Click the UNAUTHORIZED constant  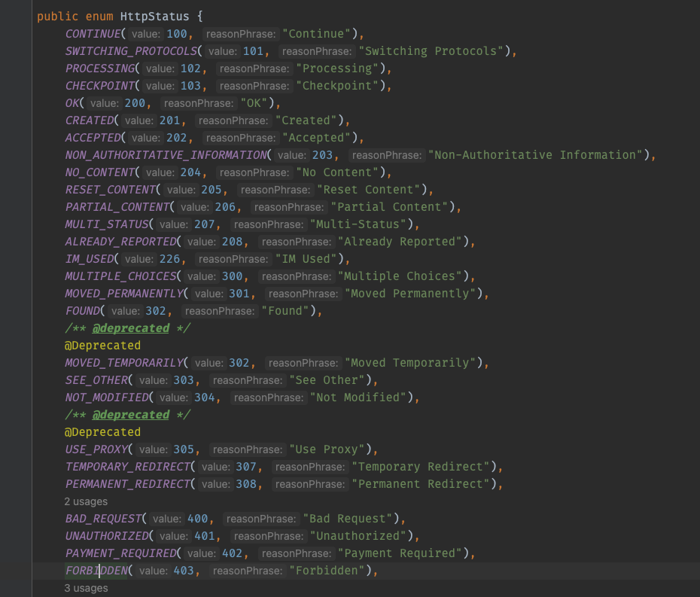pyautogui.click(x=107, y=536)
